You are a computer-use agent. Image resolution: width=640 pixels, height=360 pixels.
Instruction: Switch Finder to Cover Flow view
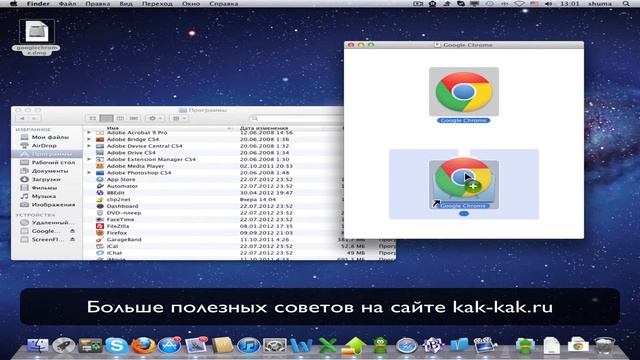[133, 118]
